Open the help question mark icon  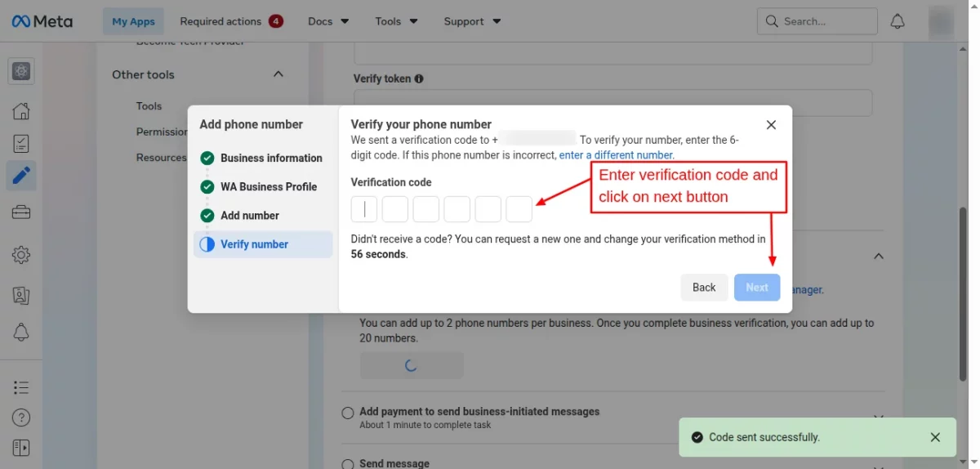point(21,418)
